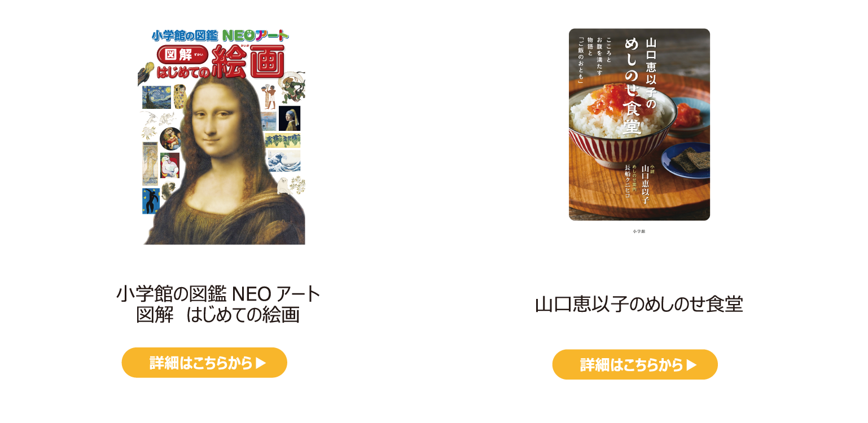Click the red 絵画 logo on the cover

click(x=247, y=61)
